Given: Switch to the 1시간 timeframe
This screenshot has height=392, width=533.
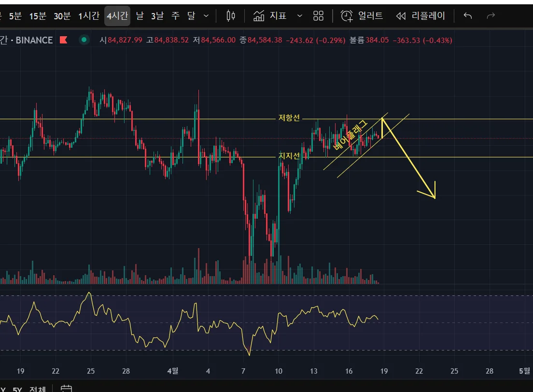Looking at the screenshot, I should pyautogui.click(x=89, y=15).
